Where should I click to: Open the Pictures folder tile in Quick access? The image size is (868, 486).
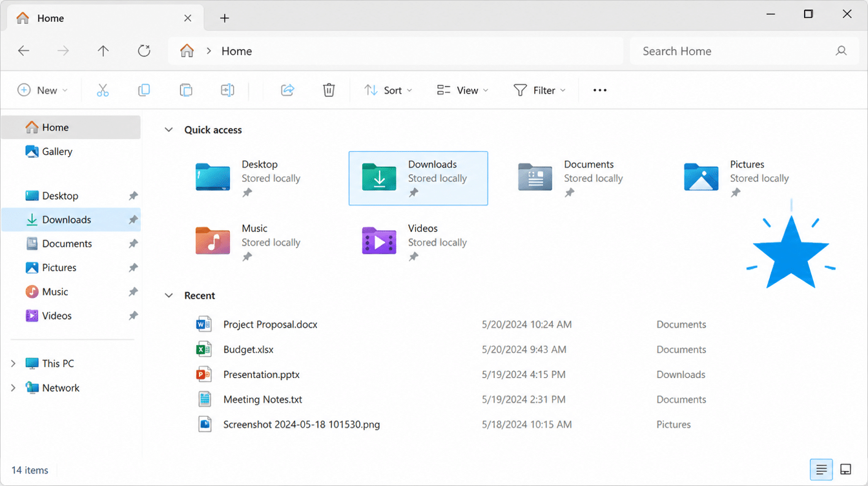[x=736, y=178]
